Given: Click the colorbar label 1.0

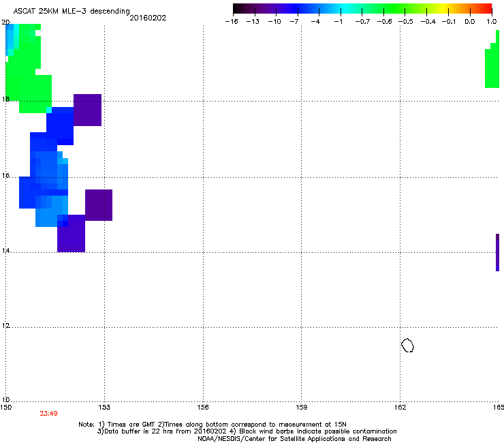Looking at the screenshot, I should tap(492, 22).
